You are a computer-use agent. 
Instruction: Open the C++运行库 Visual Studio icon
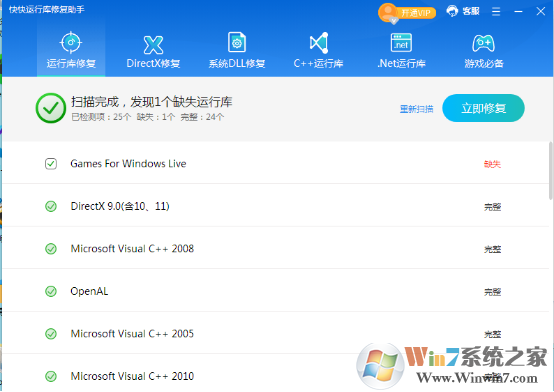[319, 43]
